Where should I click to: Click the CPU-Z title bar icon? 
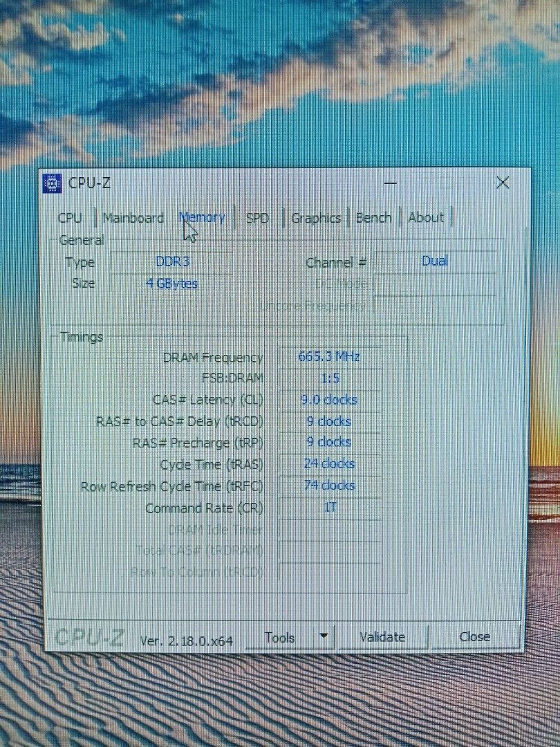[x=53, y=183]
